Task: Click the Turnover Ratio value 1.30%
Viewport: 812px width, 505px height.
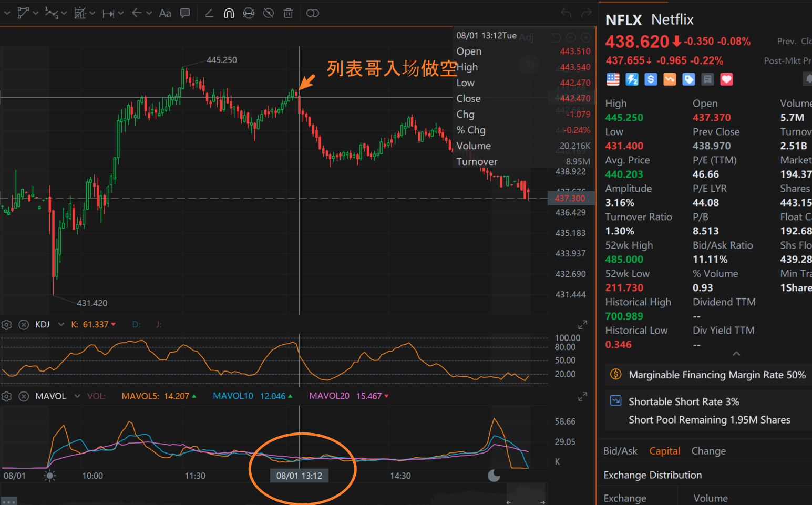Action: click(x=620, y=231)
